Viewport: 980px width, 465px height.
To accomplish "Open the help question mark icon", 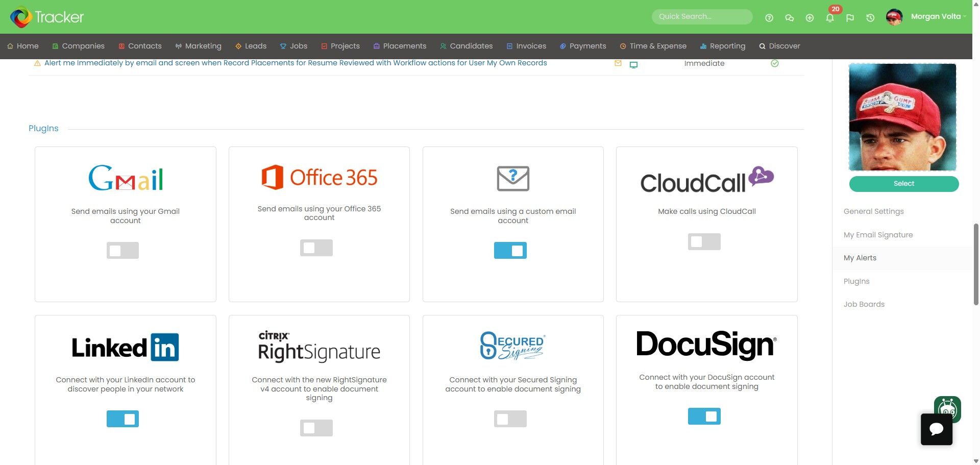I will tap(769, 18).
